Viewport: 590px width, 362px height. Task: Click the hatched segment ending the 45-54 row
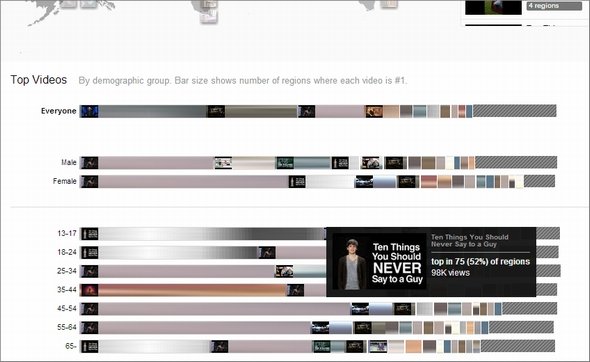point(529,309)
